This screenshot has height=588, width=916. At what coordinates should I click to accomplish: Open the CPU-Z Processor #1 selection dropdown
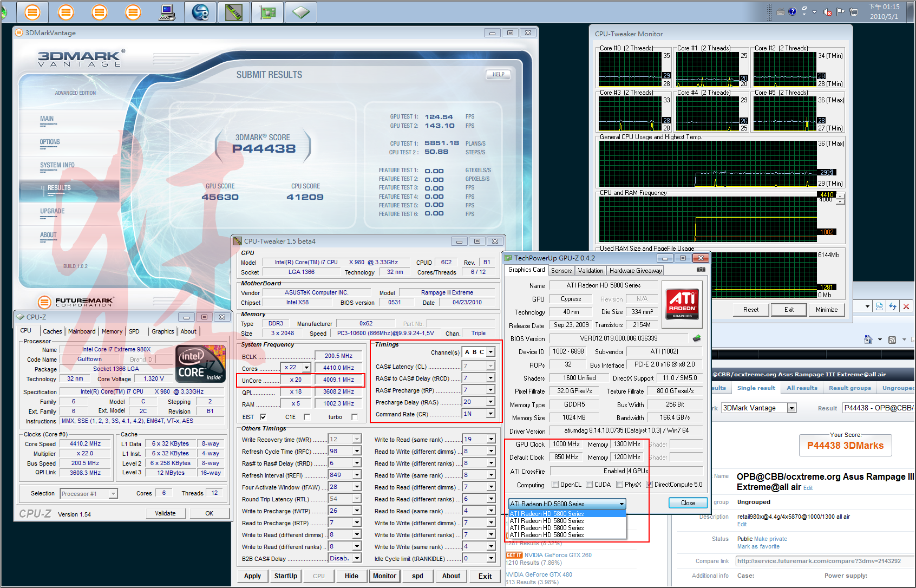click(x=113, y=494)
